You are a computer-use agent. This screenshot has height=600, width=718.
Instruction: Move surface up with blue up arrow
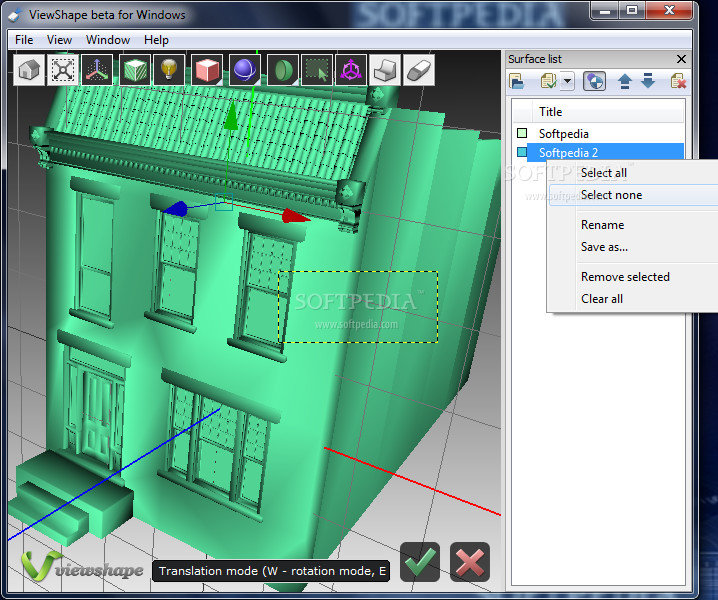click(625, 82)
